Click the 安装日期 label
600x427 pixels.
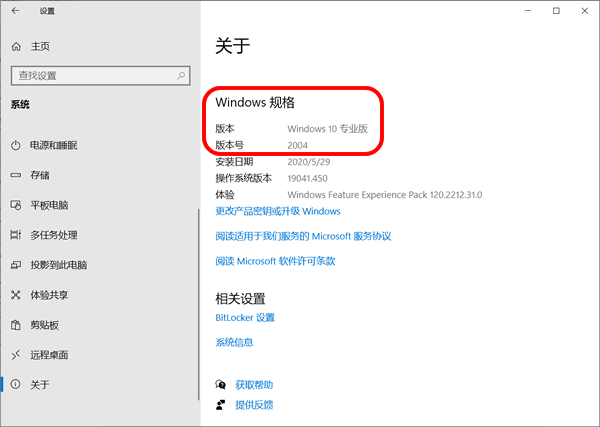pyautogui.click(x=234, y=162)
